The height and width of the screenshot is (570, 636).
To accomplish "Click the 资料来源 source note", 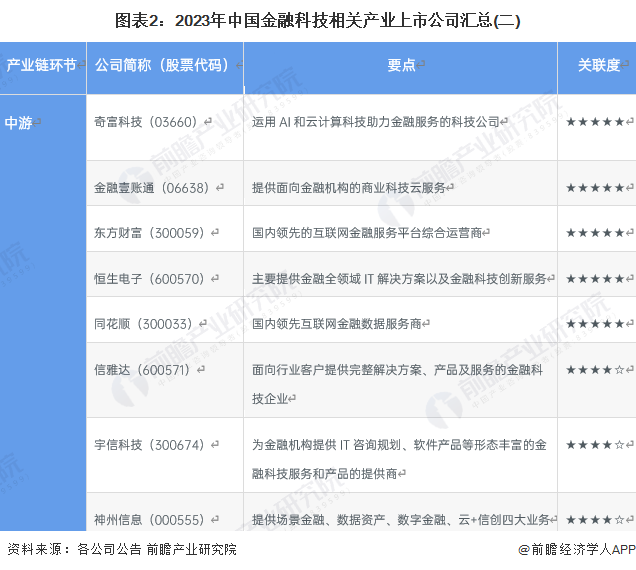I will pos(122,549).
